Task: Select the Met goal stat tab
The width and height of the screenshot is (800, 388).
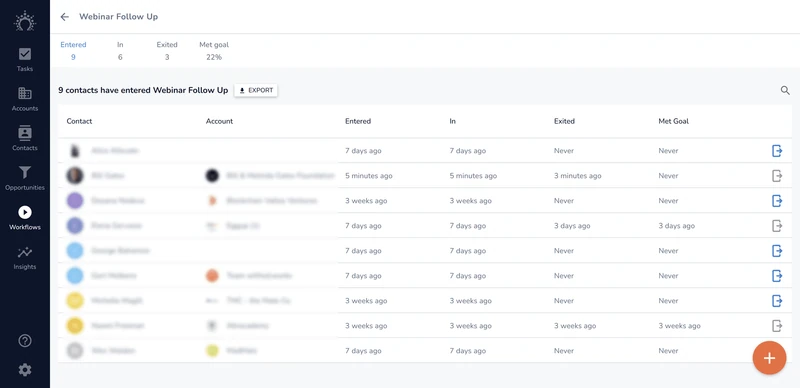Action: coord(214,51)
